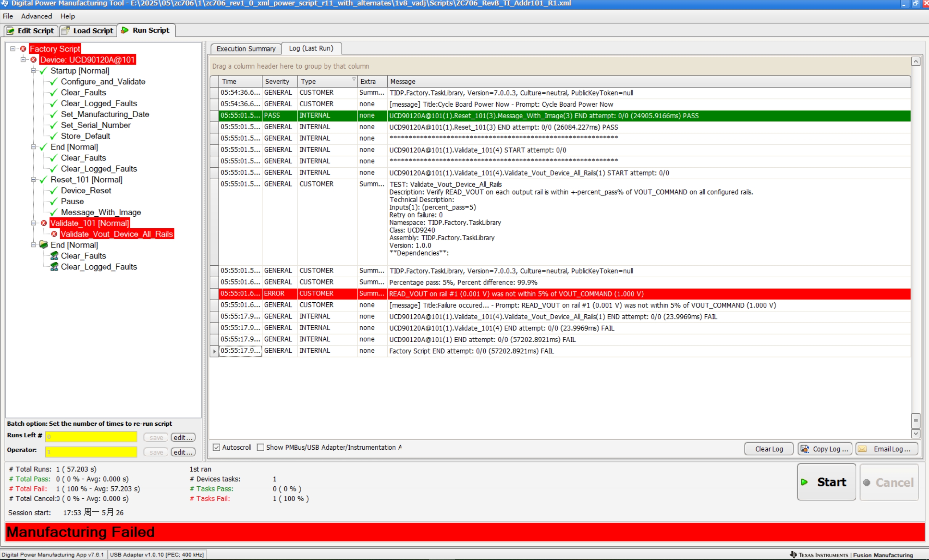The image size is (929, 560).
Task: Click the green checkmark beside Startup [Normal]
Action: 44,70
